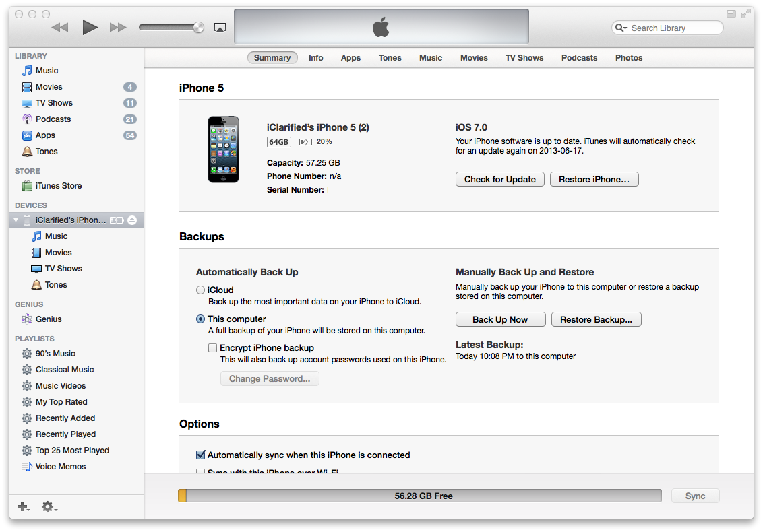Open the gear actions menu at sidebar bottom
The width and height of the screenshot is (763, 532).
click(x=49, y=506)
